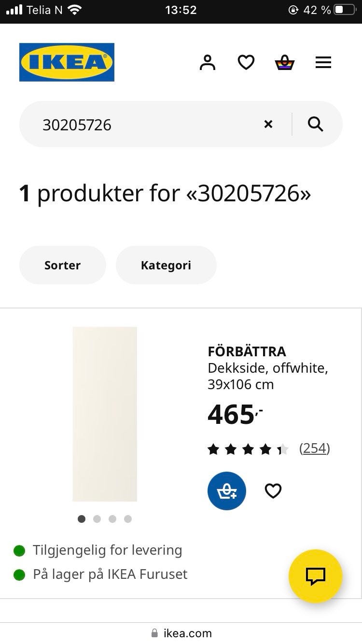Open the hamburger menu
Viewport: 362px width, 644px height.
click(x=323, y=62)
